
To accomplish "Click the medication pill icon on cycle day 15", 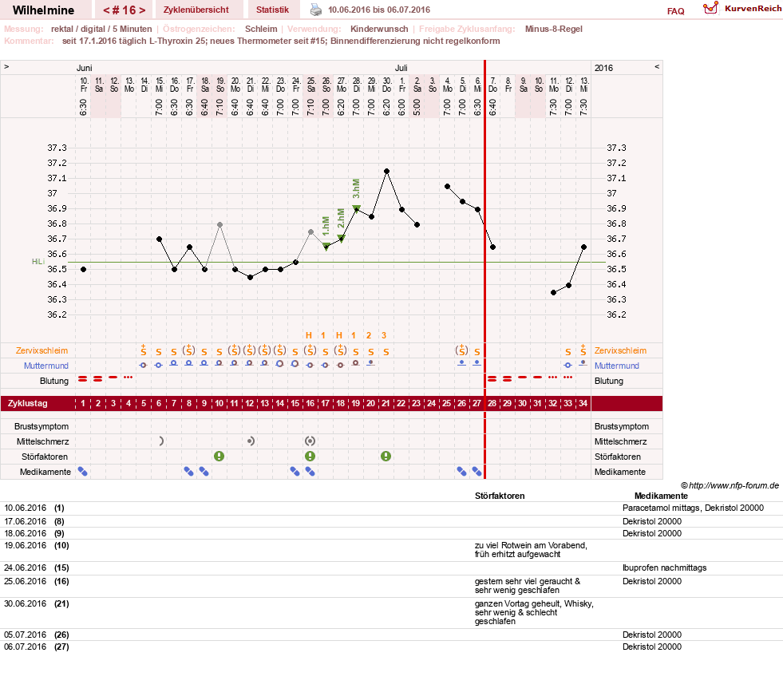I will (295, 472).
